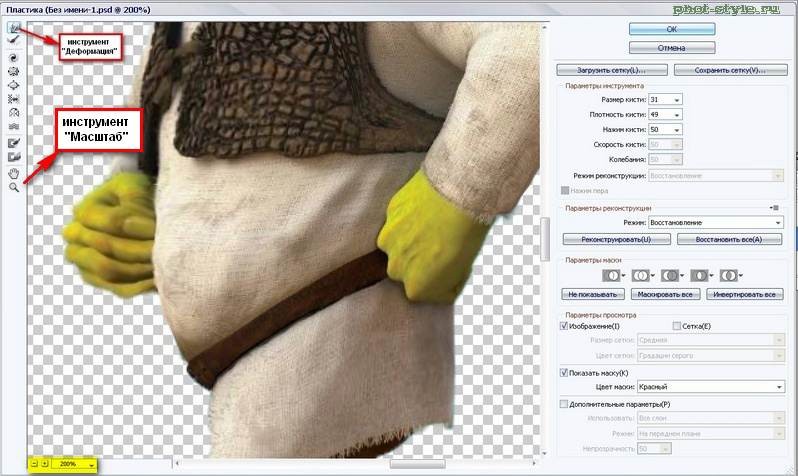Select the Zoom (Масштаб) magnifier tool

pos(14,188)
